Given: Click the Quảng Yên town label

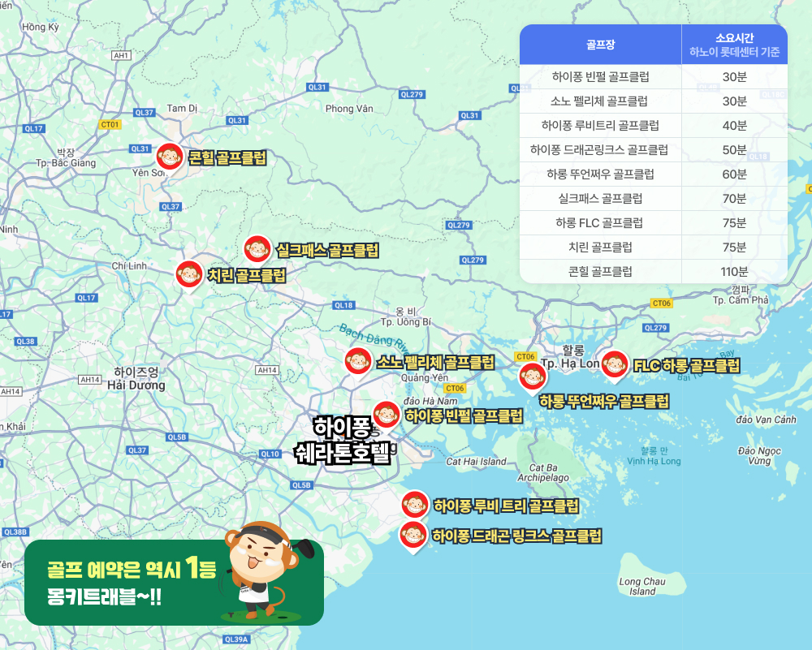Looking at the screenshot, I should (425, 378).
